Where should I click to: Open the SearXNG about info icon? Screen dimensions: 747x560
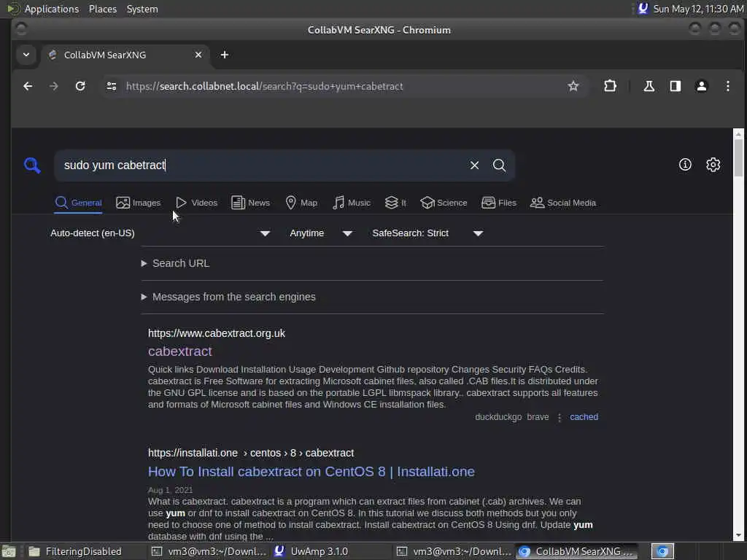tap(685, 165)
